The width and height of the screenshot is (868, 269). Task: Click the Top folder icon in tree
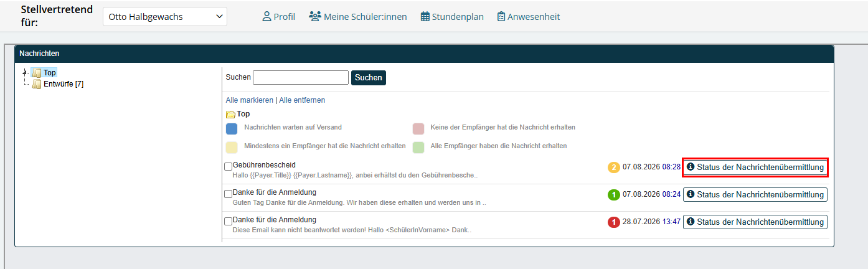(x=36, y=73)
